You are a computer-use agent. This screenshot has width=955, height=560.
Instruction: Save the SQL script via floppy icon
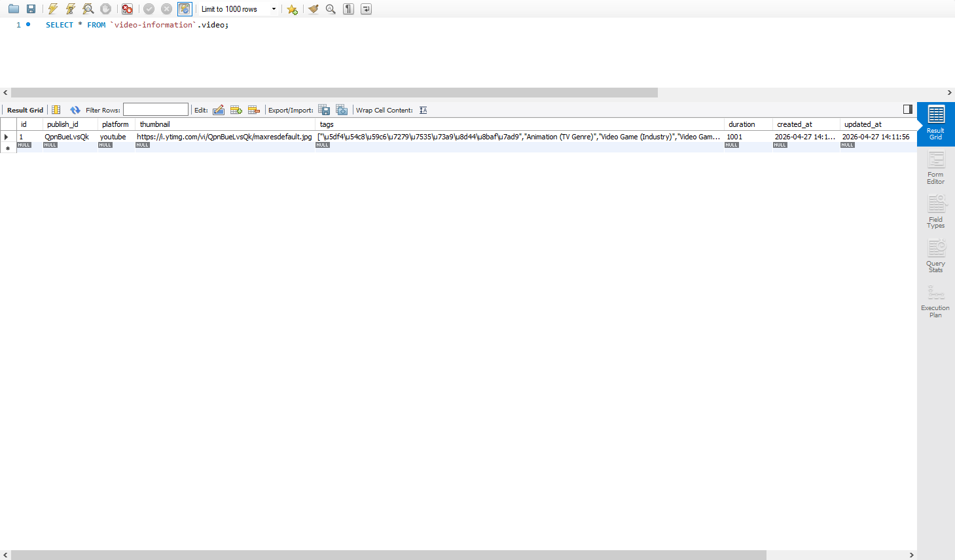(31, 9)
